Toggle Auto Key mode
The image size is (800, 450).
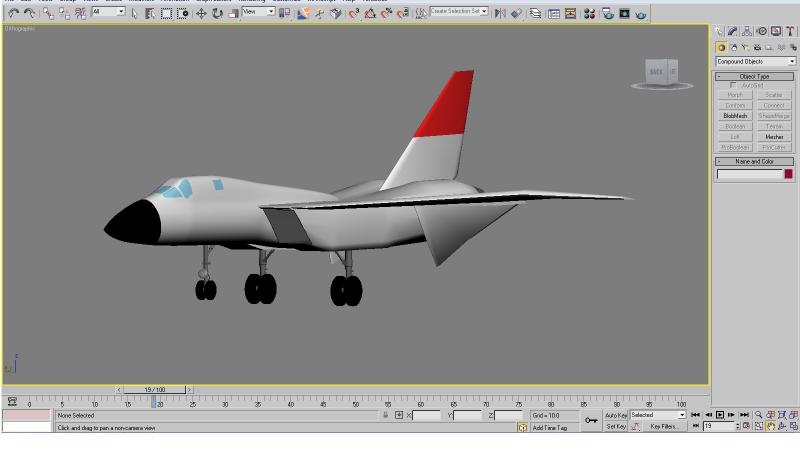click(616, 415)
